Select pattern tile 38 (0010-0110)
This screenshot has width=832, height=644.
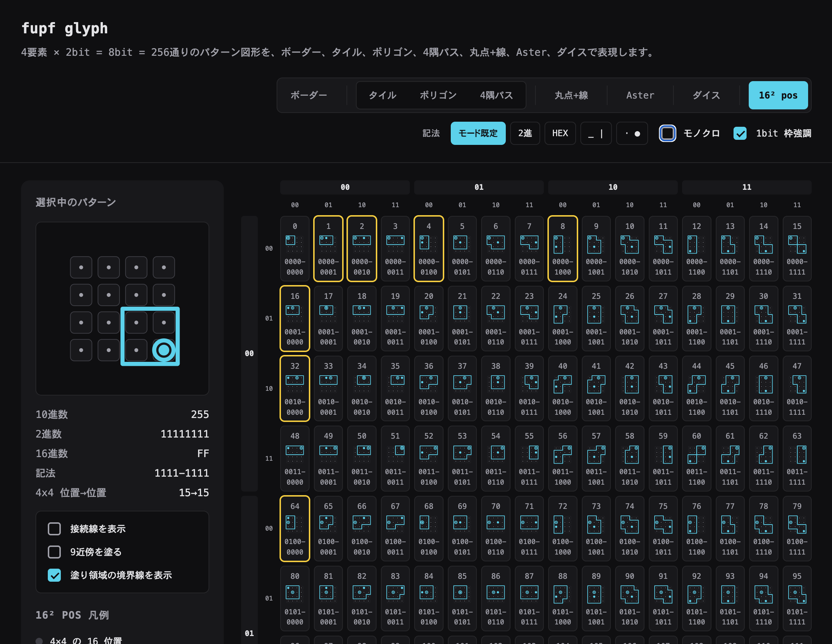point(495,388)
